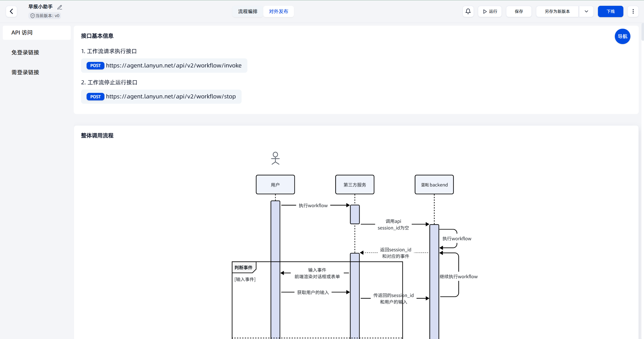Switch to the 流程编排 tab
Screen dimensions: 644x339
click(248, 11)
